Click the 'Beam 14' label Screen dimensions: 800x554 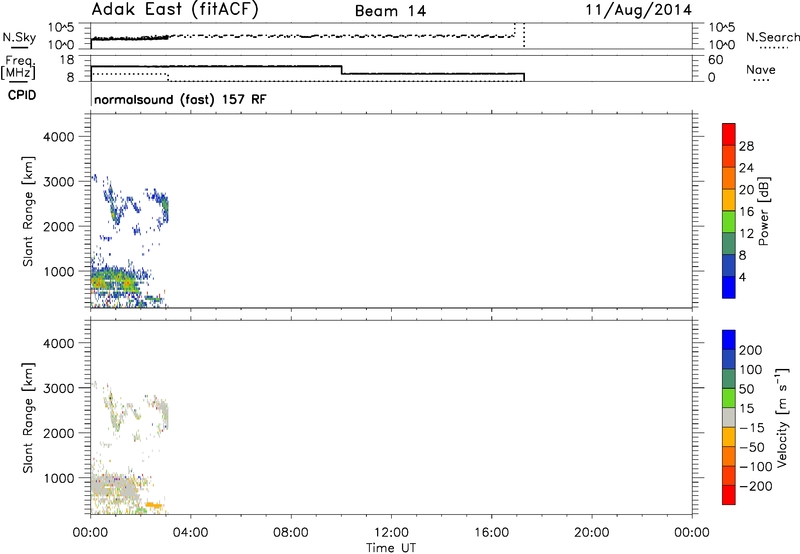[x=390, y=11]
